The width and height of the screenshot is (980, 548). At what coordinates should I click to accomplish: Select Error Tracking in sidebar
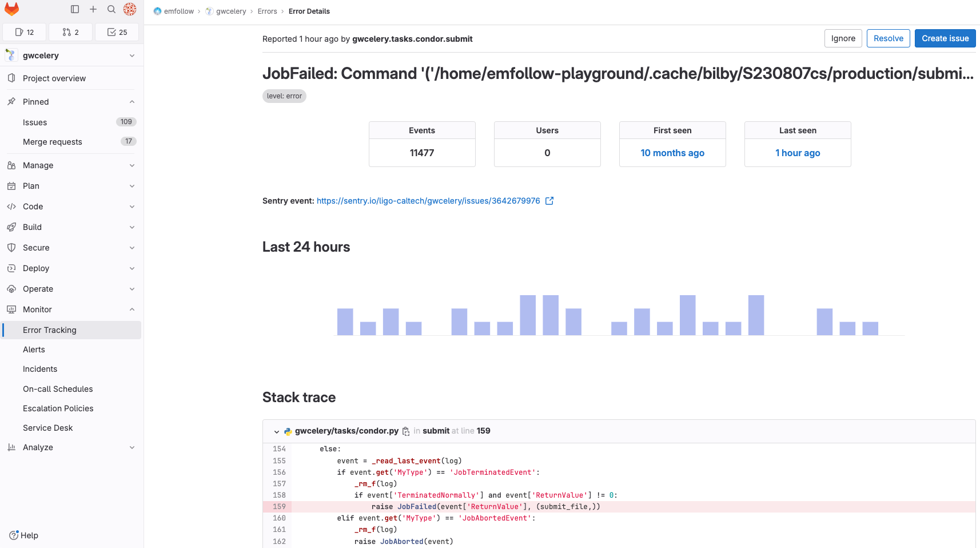(x=71, y=330)
